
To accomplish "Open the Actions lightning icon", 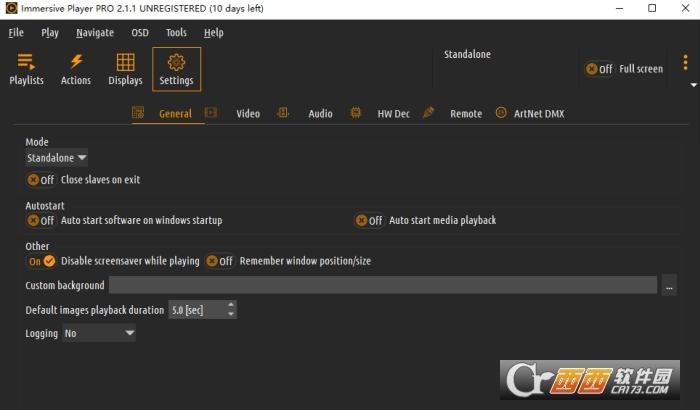I will 76,61.
